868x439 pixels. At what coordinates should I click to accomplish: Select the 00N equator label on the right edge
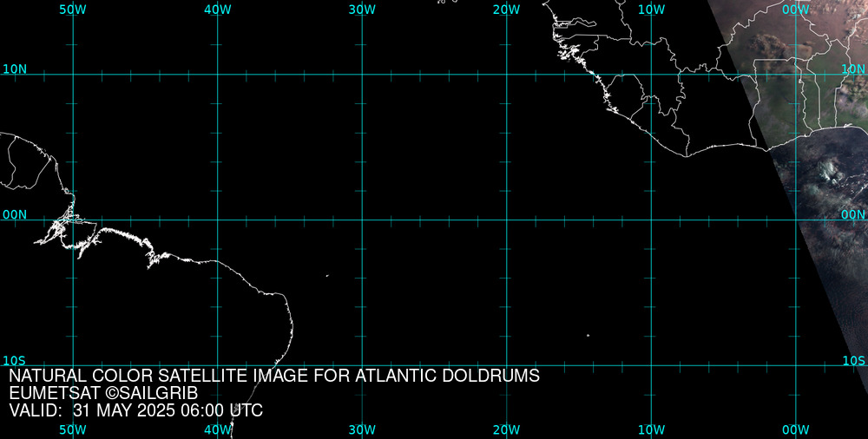click(853, 215)
